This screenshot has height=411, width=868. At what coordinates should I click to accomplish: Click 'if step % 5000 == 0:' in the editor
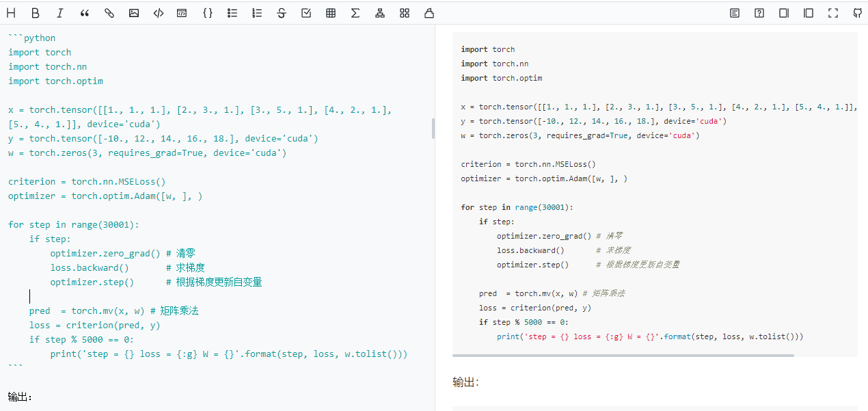pyautogui.click(x=81, y=339)
